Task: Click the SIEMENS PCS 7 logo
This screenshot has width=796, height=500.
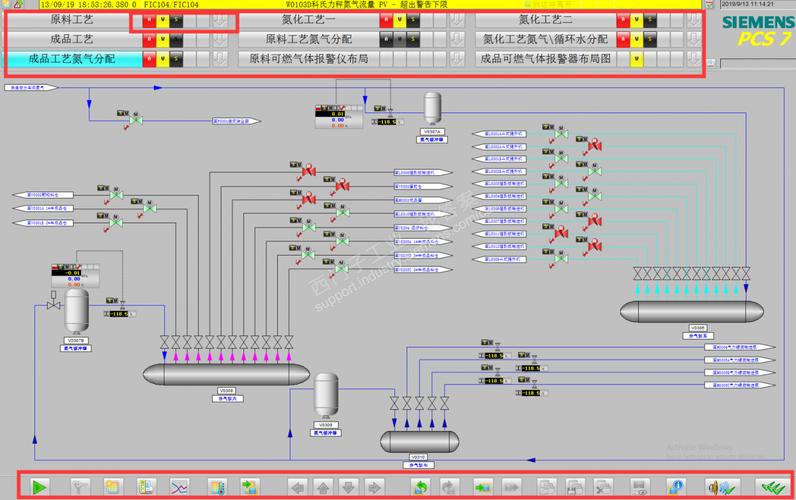Action: [758, 30]
